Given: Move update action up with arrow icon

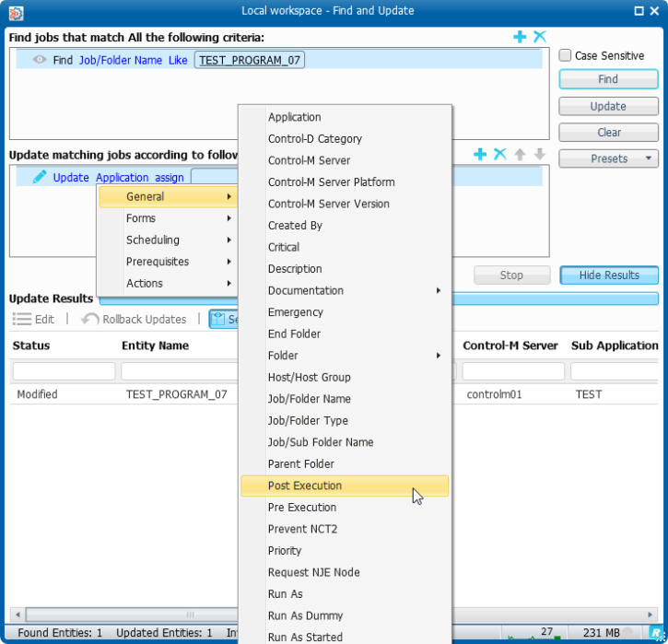Looking at the screenshot, I should (x=520, y=155).
